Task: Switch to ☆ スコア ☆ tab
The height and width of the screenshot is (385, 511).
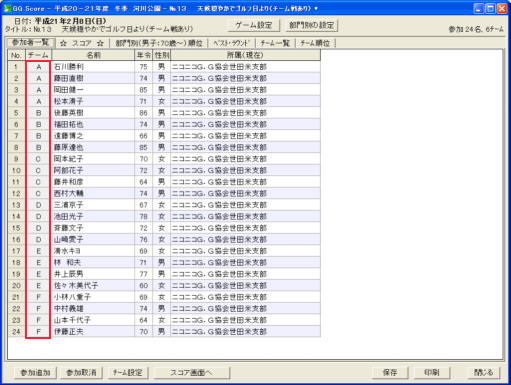Action: point(82,43)
